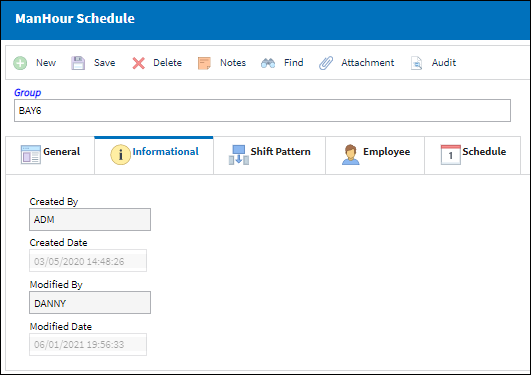Screen dimensions: 531x375
Task: Click the Modified By label
Action: pos(56,285)
